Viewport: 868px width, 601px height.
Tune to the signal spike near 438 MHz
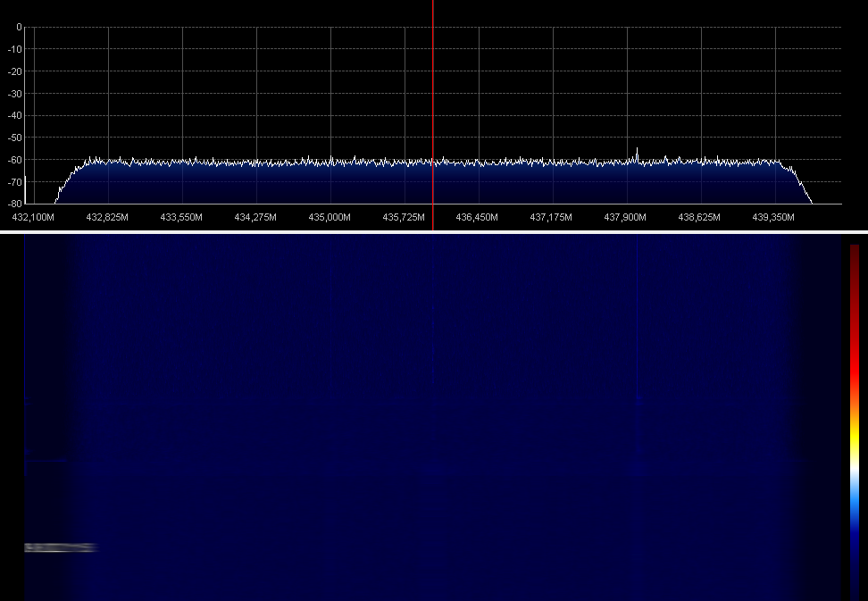638,155
